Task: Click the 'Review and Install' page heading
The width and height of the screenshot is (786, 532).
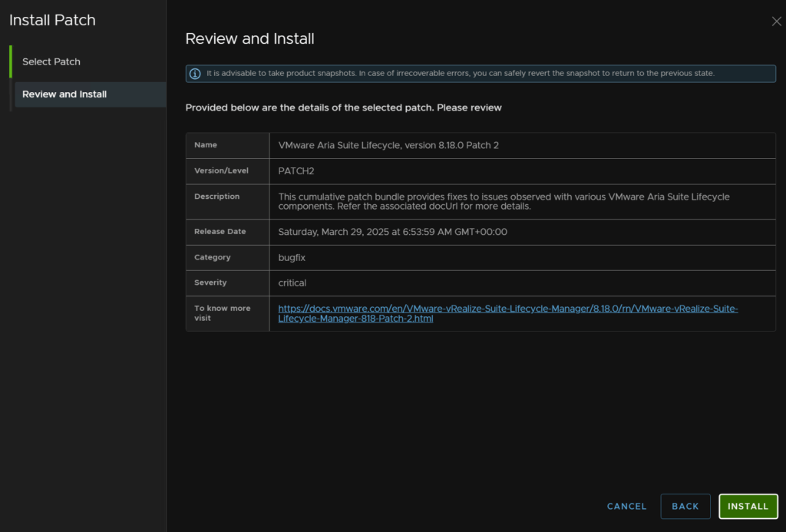Action: [249, 38]
